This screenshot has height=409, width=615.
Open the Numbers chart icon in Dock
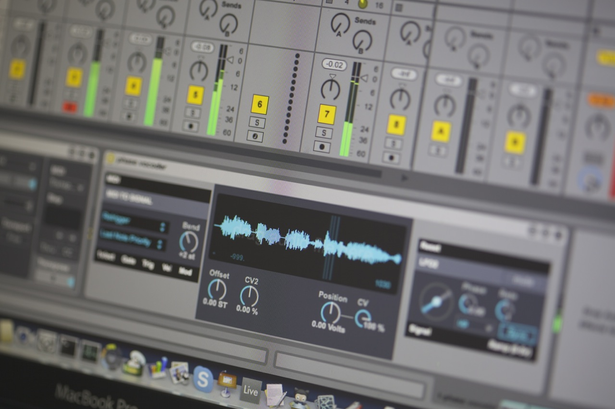coord(159,367)
